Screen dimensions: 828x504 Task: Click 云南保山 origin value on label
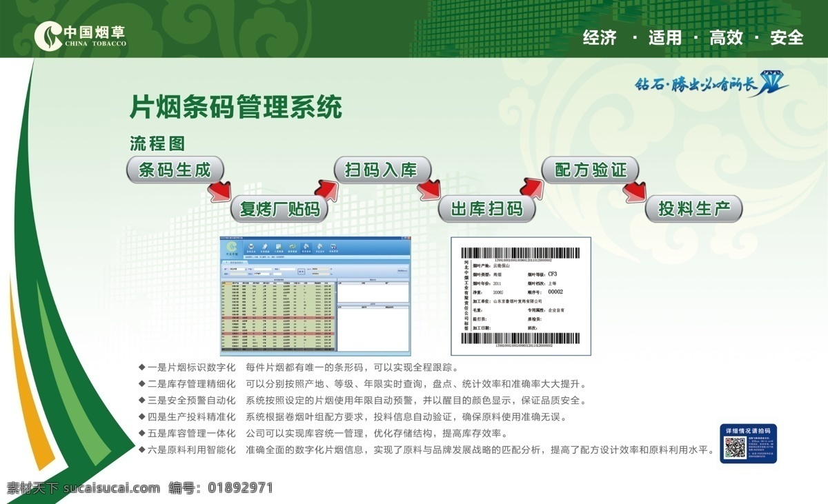(502, 265)
